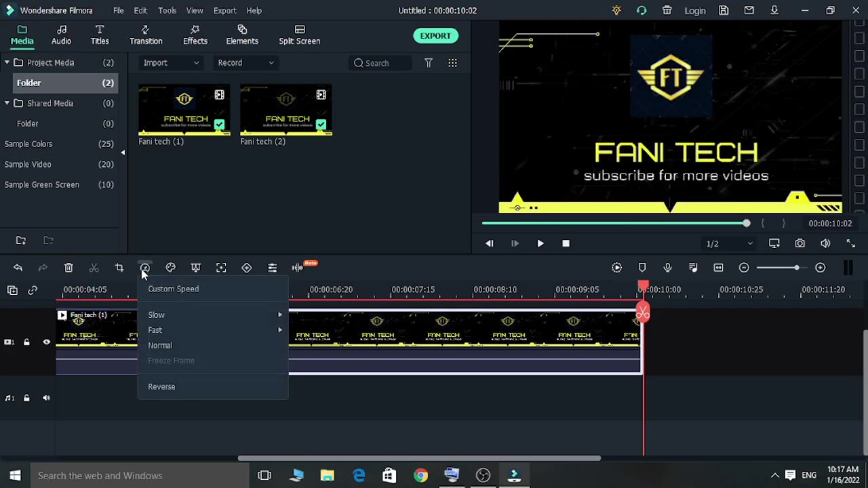The image size is (868, 488).
Task: Click the preview volume speaker icon
Action: coord(825,243)
